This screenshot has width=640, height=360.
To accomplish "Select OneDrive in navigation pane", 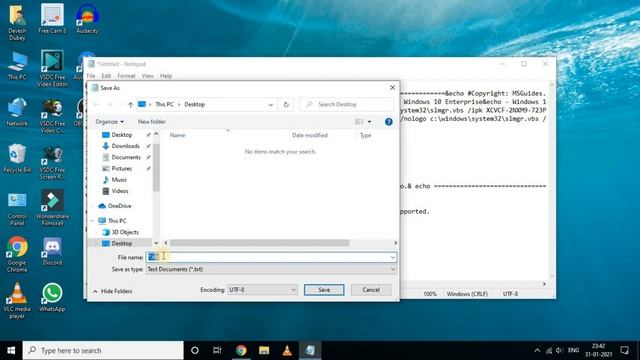I will (120, 206).
